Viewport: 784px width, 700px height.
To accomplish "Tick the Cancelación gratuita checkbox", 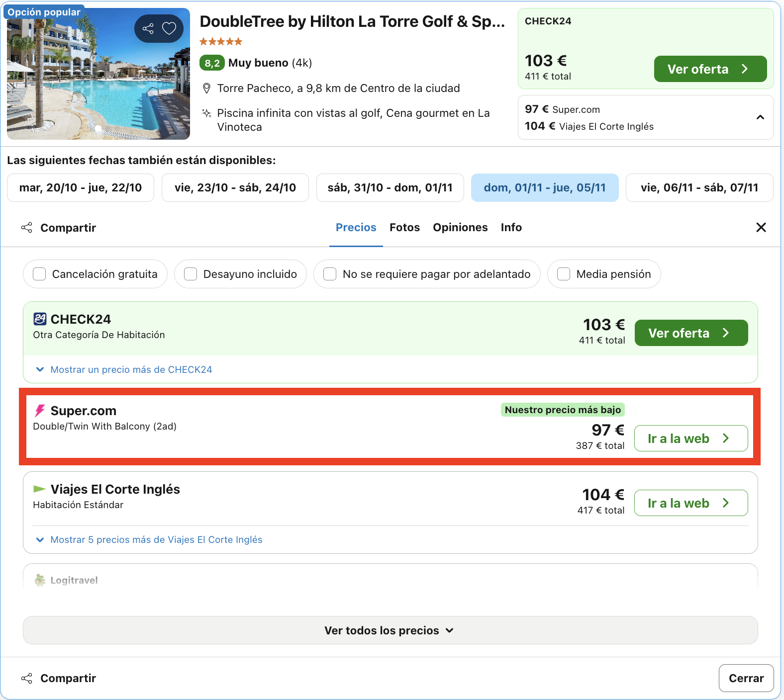I will point(39,274).
